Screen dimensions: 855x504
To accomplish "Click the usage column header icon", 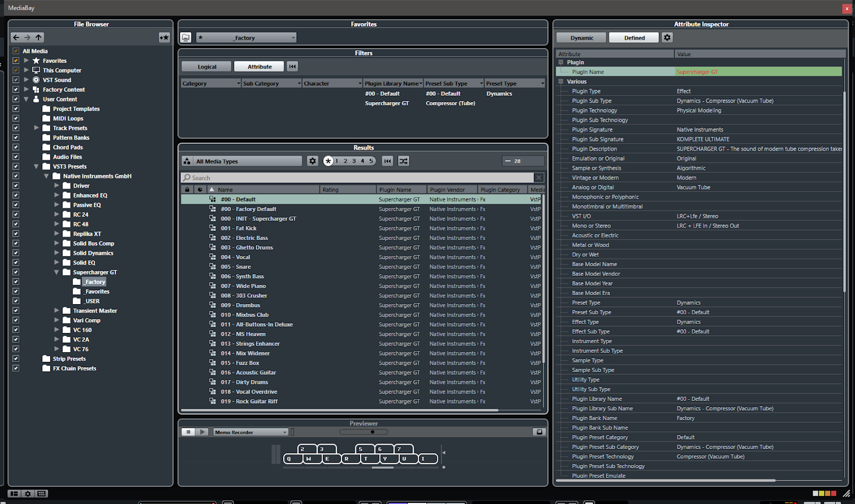I will 200,189.
